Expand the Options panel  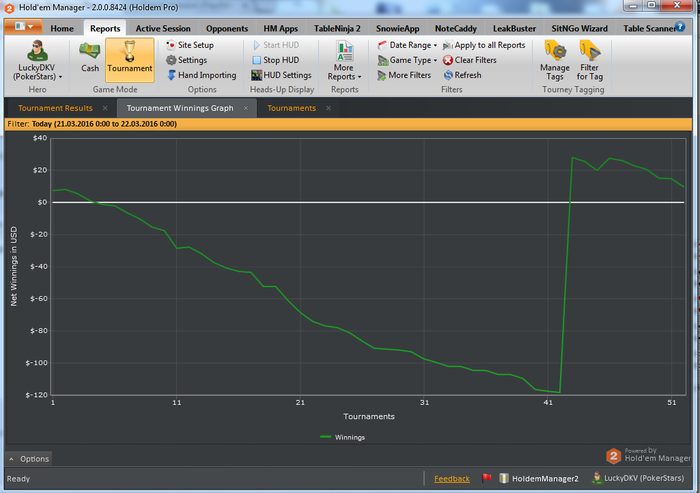coord(29,459)
